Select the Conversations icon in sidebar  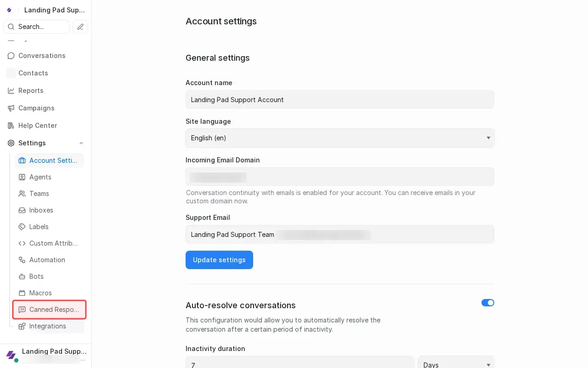pyautogui.click(x=11, y=56)
